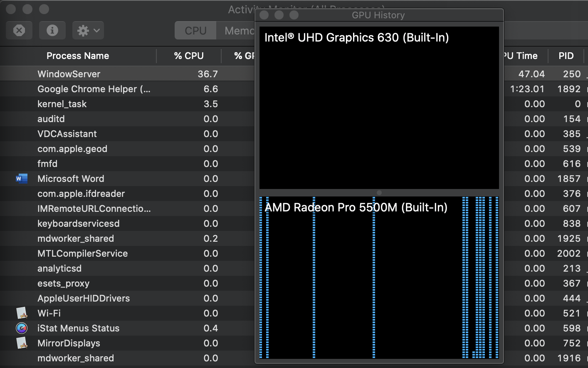Sort by the Process Name column

pos(78,56)
